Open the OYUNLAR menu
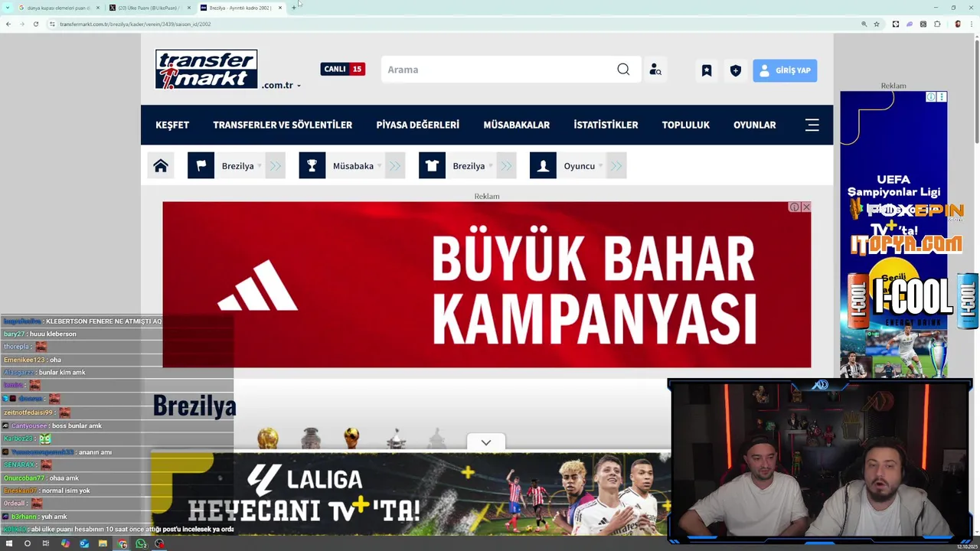The height and width of the screenshot is (551, 980). (755, 125)
